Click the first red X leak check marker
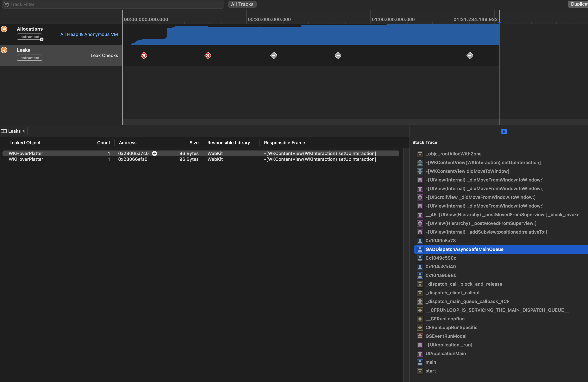This screenshot has width=588, height=382. [x=144, y=55]
